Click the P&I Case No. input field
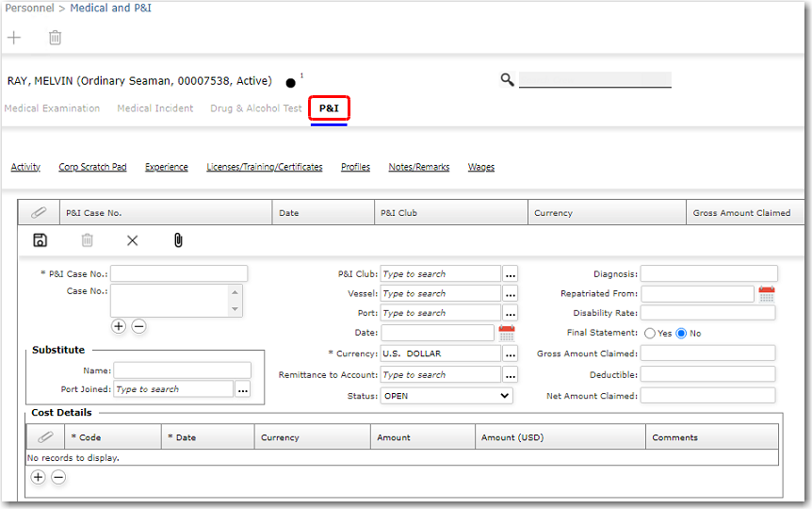Image resolution: width=812 pixels, height=509 pixels. click(179, 273)
